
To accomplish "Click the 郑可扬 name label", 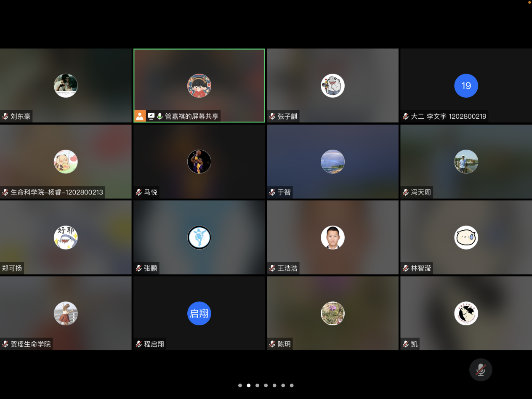I will (12, 268).
